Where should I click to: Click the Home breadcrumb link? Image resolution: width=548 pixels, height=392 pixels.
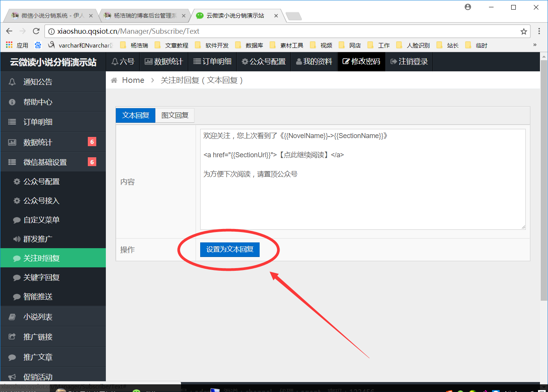click(133, 80)
